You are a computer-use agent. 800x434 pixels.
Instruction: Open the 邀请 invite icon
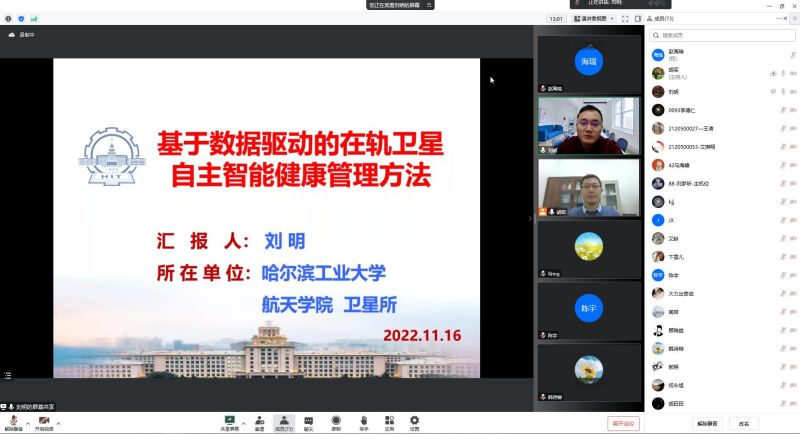259,420
